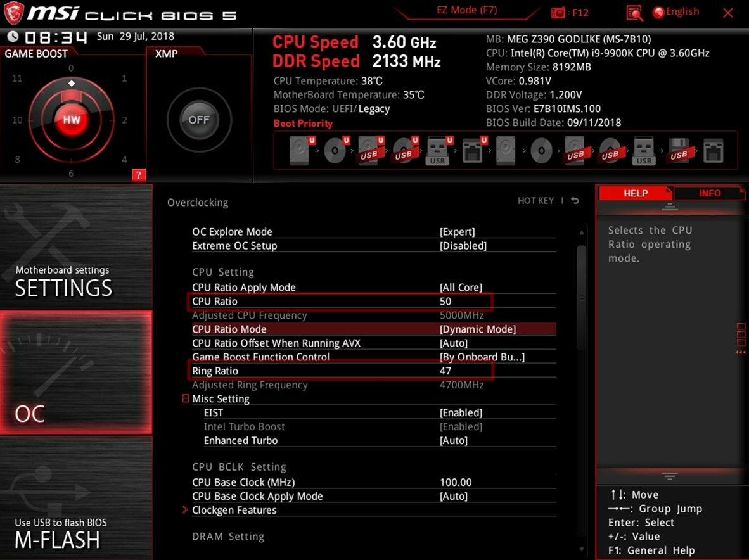Select the legacy USB key boot device
Viewport: 749px width, 560px height.
point(644,150)
